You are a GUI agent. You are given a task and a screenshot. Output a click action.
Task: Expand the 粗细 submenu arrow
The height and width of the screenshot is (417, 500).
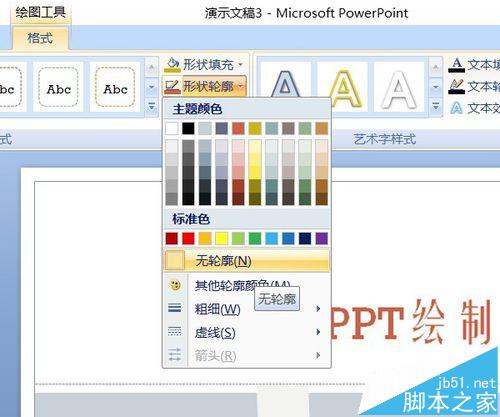tap(318, 309)
